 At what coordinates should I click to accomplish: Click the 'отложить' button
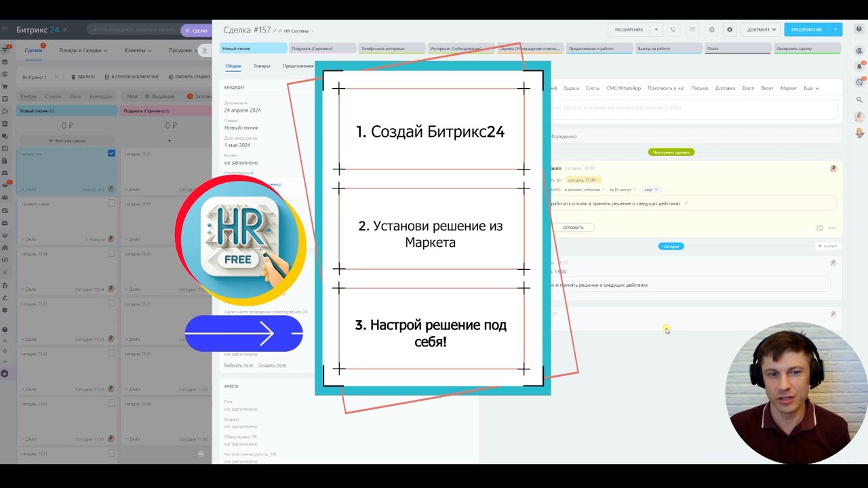573,228
